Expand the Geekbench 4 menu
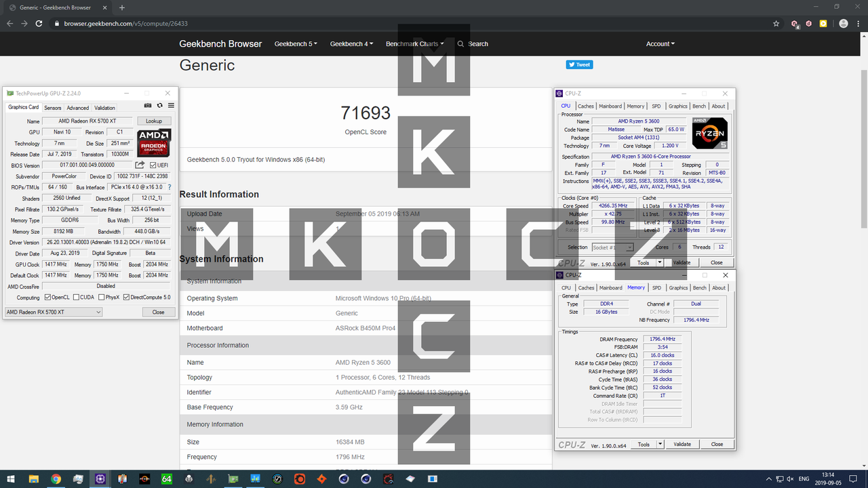This screenshot has width=868, height=488. coord(351,43)
